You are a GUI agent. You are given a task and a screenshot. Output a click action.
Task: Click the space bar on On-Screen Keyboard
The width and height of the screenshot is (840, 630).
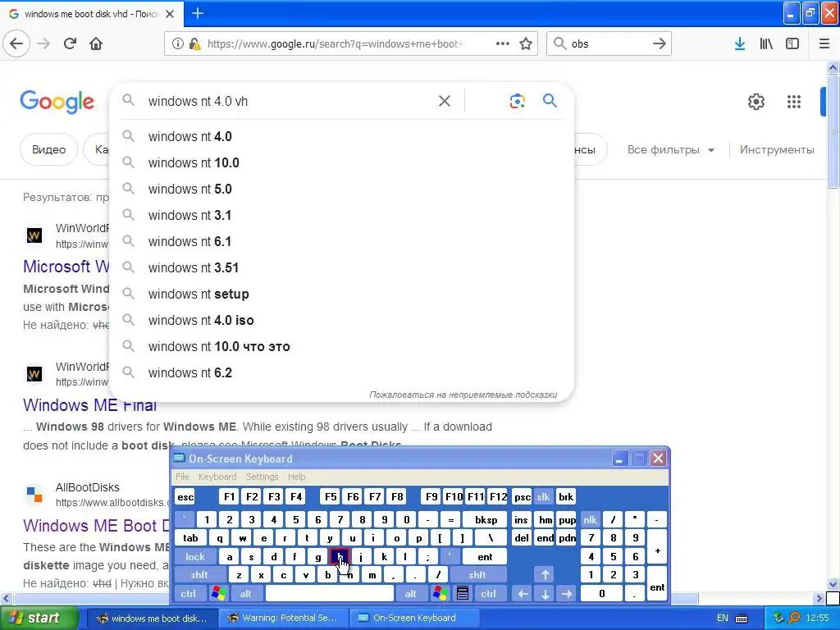click(x=330, y=594)
